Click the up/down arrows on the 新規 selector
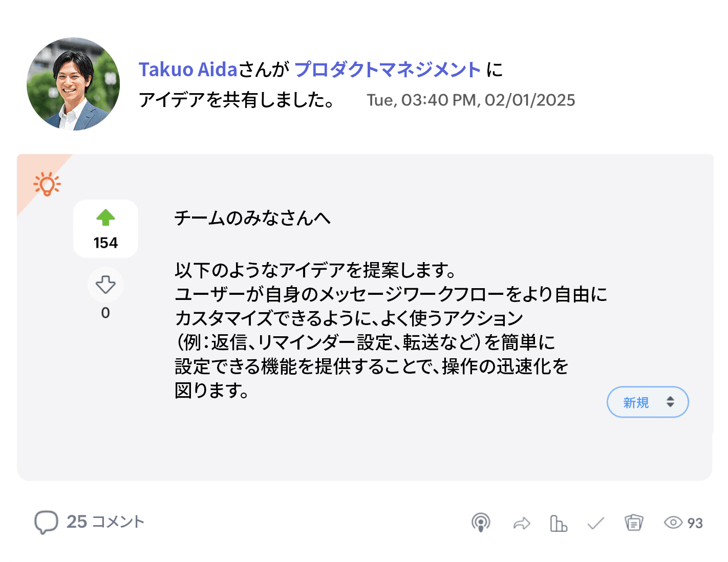The image size is (728, 562). [x=670, y=402]
